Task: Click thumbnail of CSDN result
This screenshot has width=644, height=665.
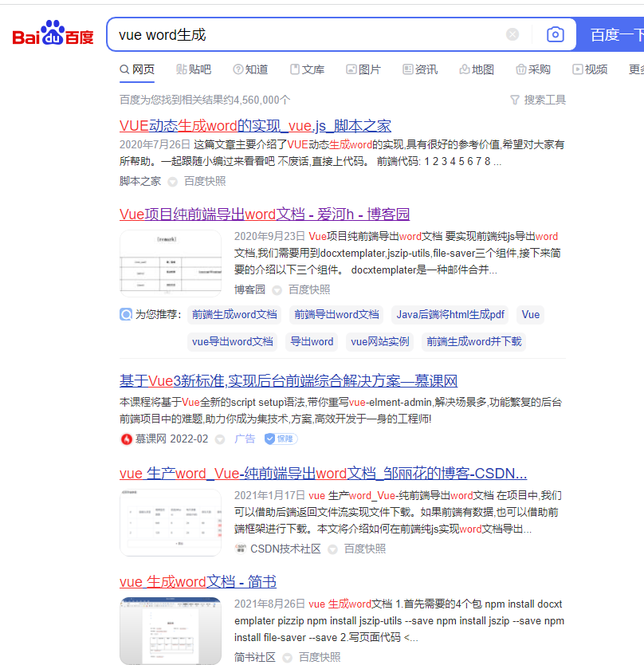Action: pos(171,522)
